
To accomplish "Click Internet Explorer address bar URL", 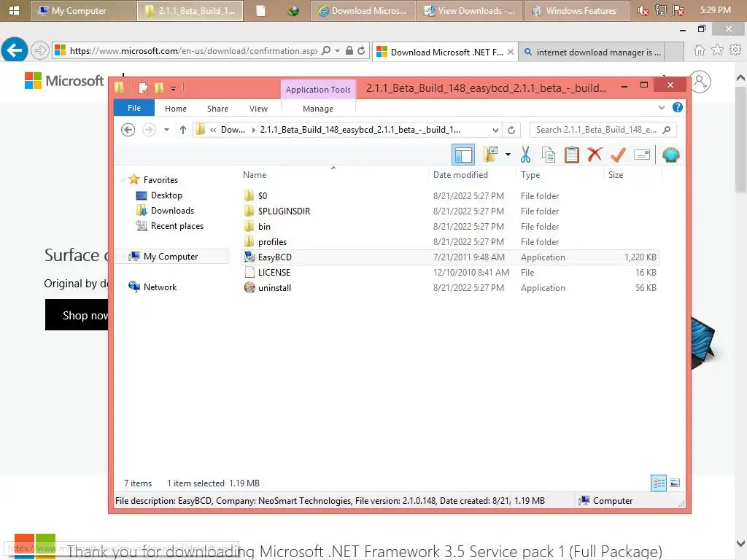I will [193, 50].
